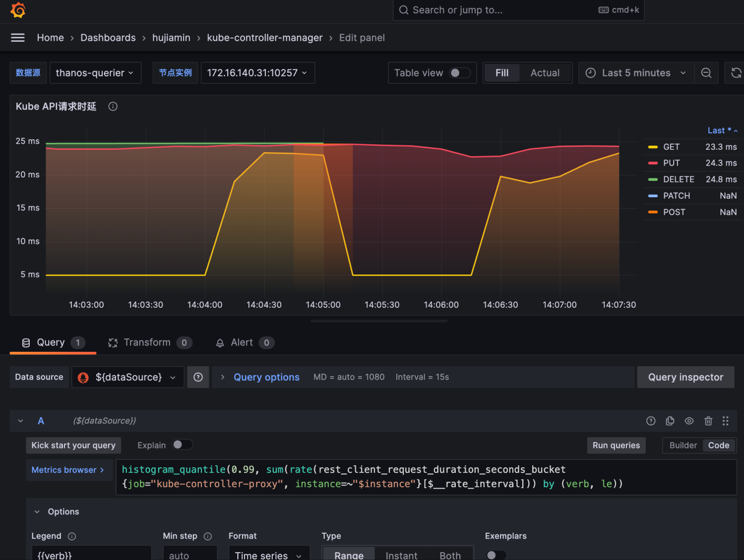Open the Last 5 minutes time picker
Screen dimensions: 744x560
(x=636, y=73)
